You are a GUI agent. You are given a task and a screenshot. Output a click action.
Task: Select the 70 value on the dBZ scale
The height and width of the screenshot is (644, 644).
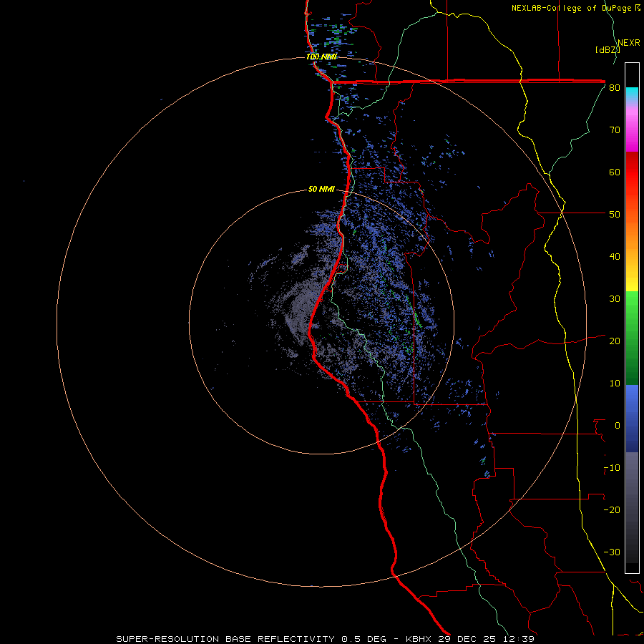[615, 130]
